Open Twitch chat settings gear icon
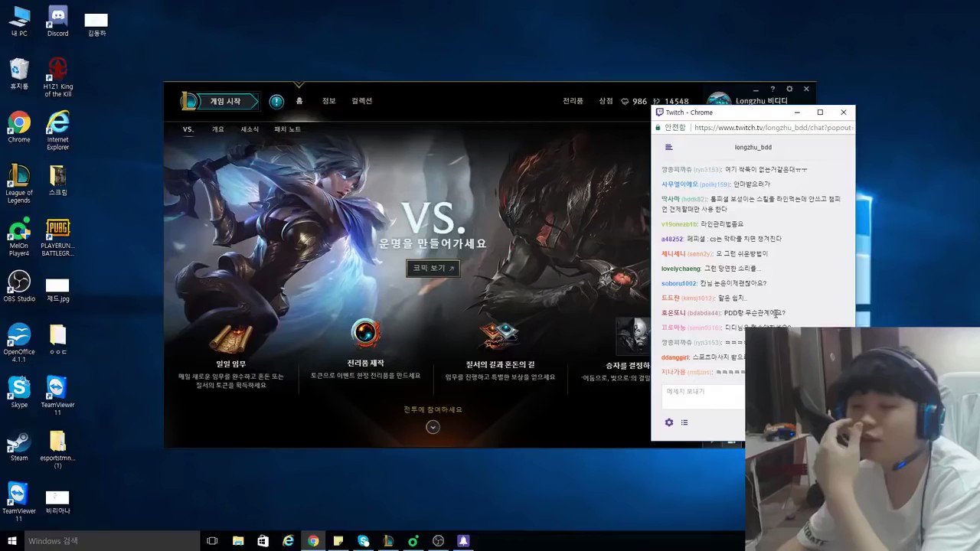 668,422
